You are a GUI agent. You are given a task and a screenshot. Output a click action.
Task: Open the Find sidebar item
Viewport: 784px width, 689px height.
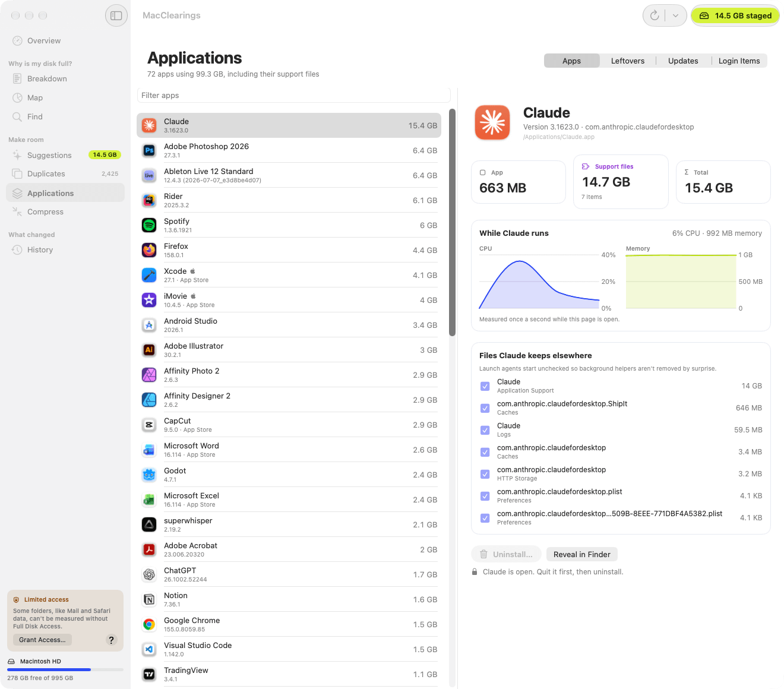[x=65, y=117]
